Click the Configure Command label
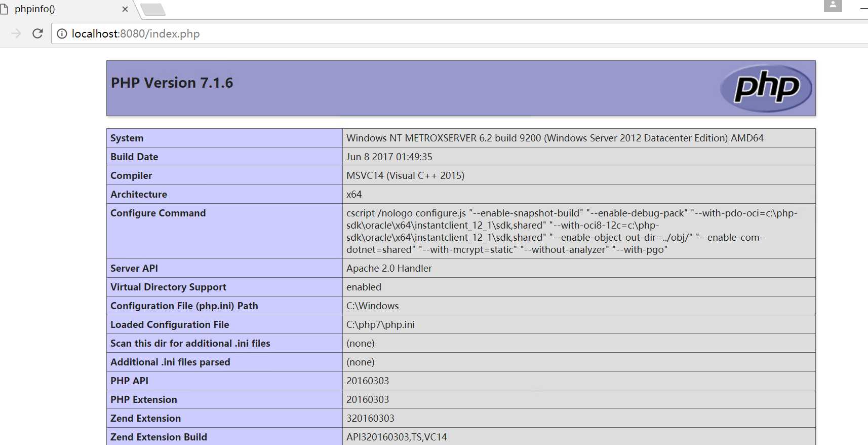The image size is (868, 445). [x=158, y=213]
